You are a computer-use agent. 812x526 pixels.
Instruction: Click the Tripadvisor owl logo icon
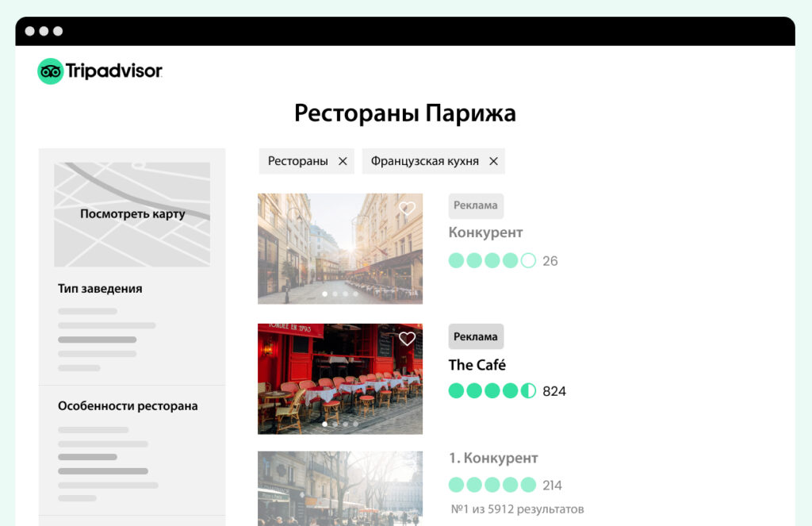tap(50, 71)
